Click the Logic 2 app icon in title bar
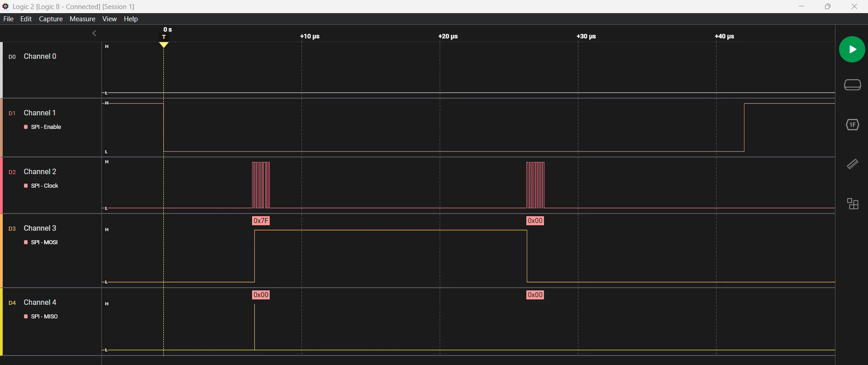The height and width of the screenshot is (365, 868). click(x=6, y=6)
